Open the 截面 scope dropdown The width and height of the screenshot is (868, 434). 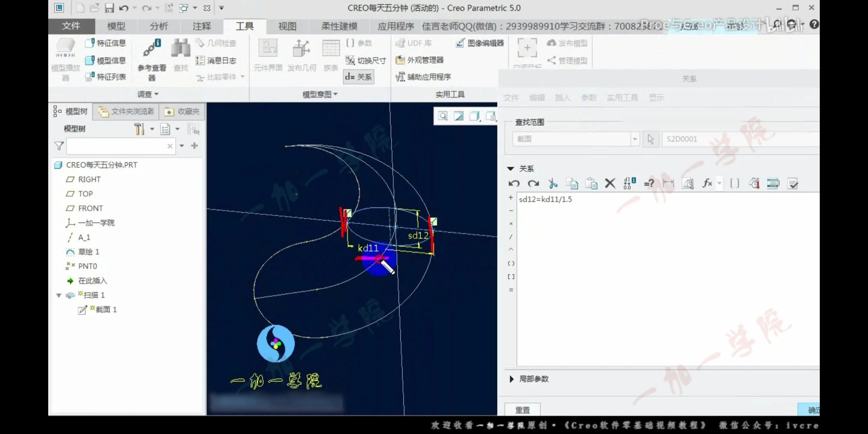635,139
